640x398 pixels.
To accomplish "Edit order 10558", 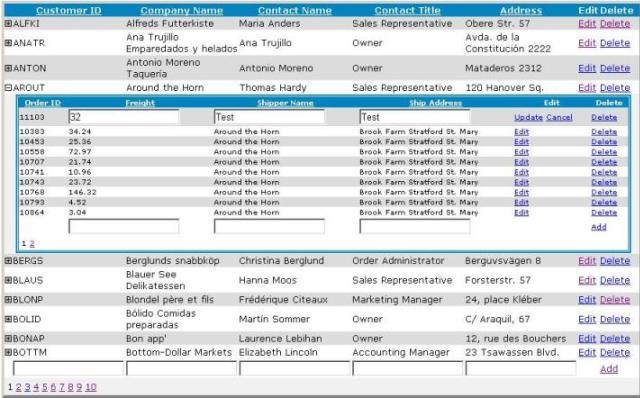I will pos(521,152).
